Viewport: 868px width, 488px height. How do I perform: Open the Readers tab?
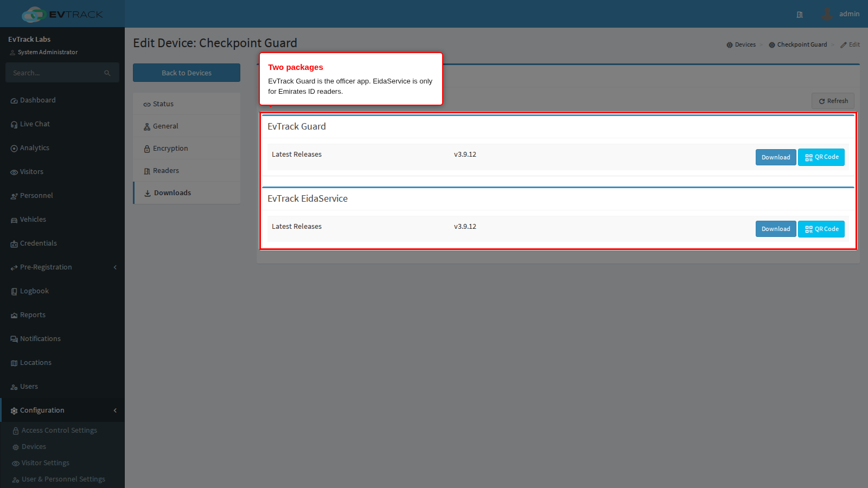click(187, 171)
